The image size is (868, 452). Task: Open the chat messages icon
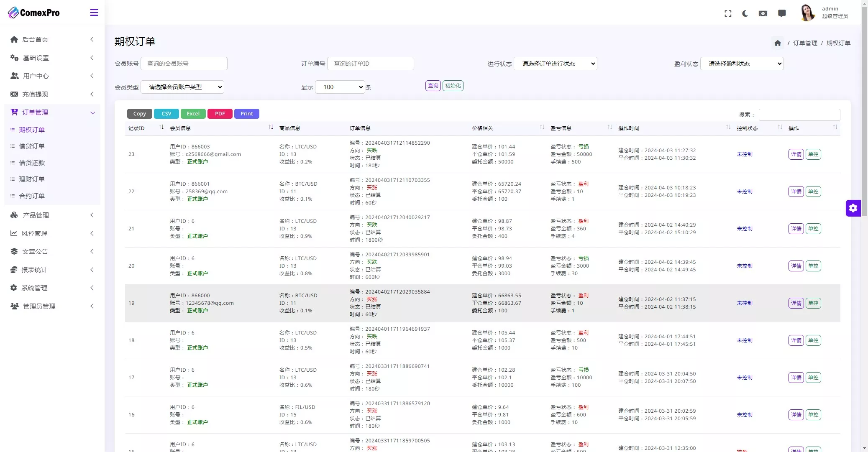click(x=781, y=13)
